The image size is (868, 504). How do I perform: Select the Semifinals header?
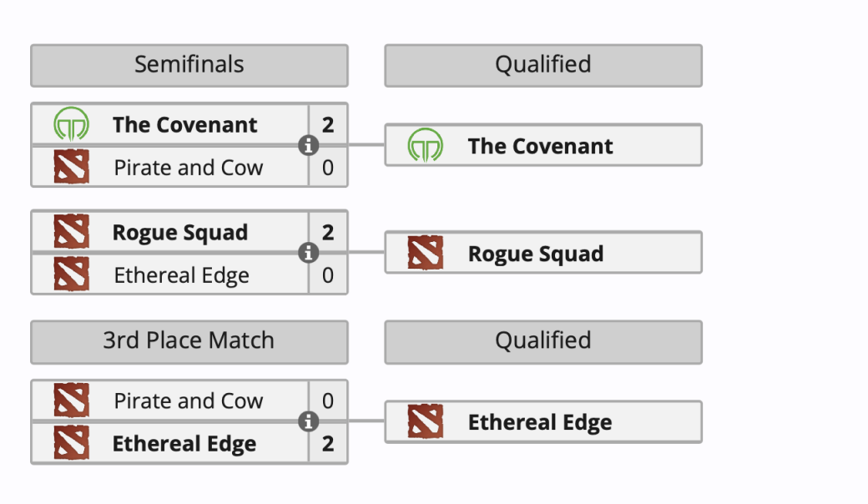189,65
